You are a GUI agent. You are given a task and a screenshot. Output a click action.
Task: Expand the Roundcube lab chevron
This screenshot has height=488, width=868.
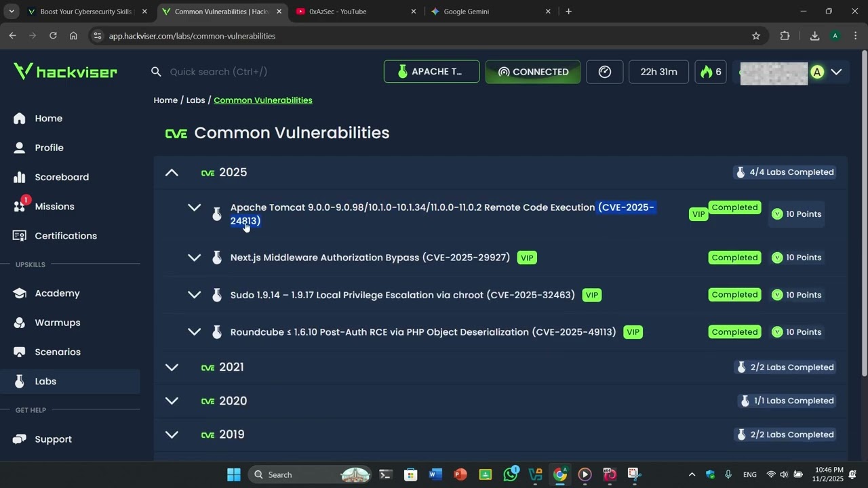point(194,332)
